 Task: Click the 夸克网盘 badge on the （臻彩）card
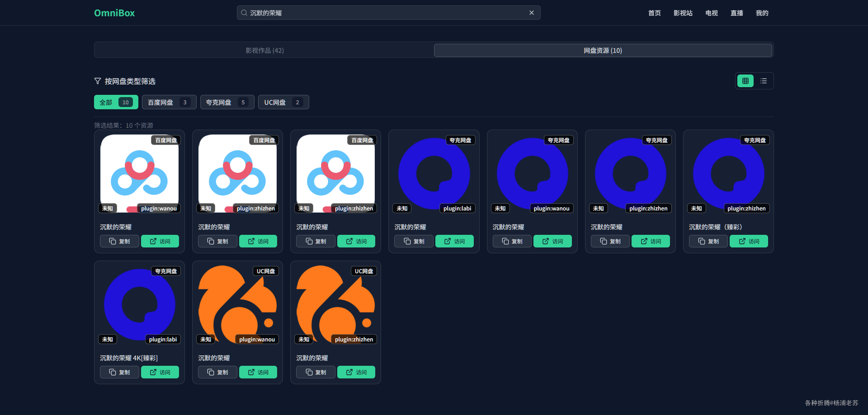click(x=755, y=140)
